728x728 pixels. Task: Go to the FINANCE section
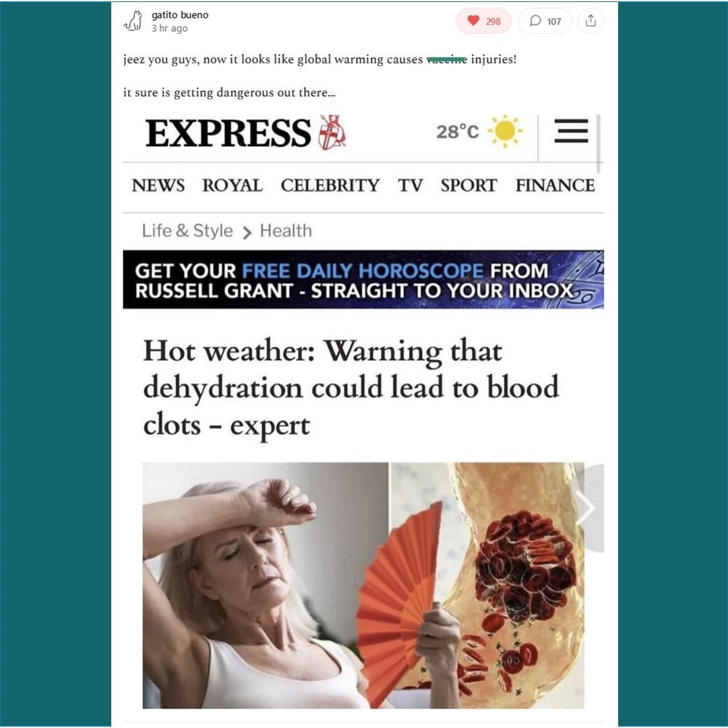pos(555,185)
